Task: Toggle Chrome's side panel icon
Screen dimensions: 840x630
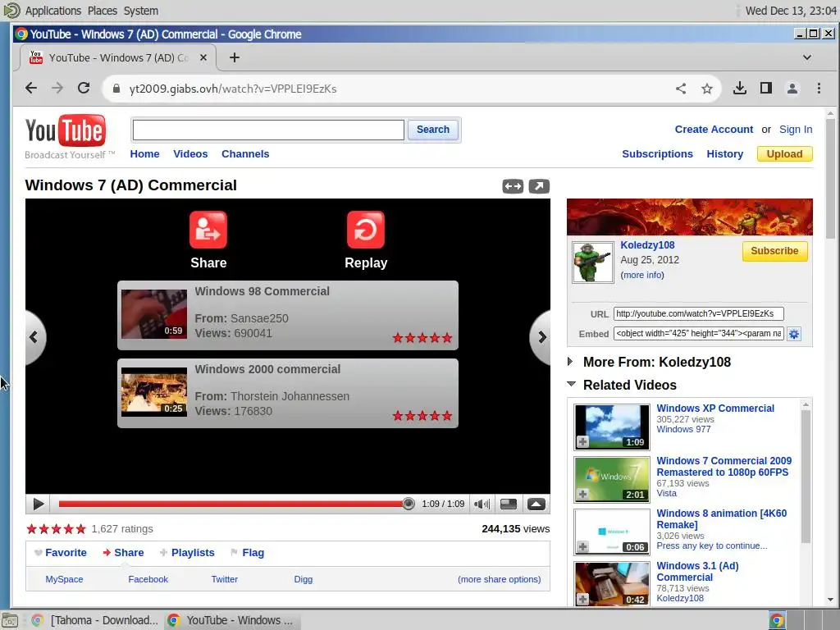Action: (x=766, y=88)
